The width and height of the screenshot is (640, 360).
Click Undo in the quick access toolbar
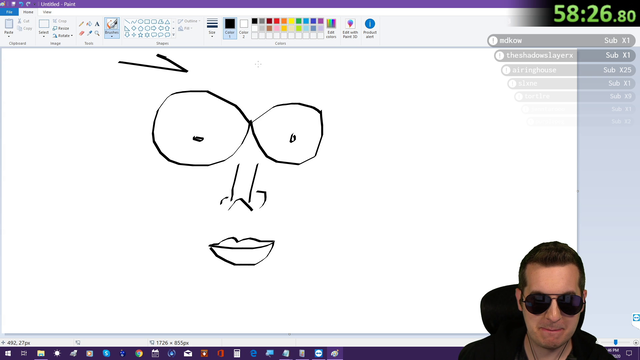(x=21, y=4)
